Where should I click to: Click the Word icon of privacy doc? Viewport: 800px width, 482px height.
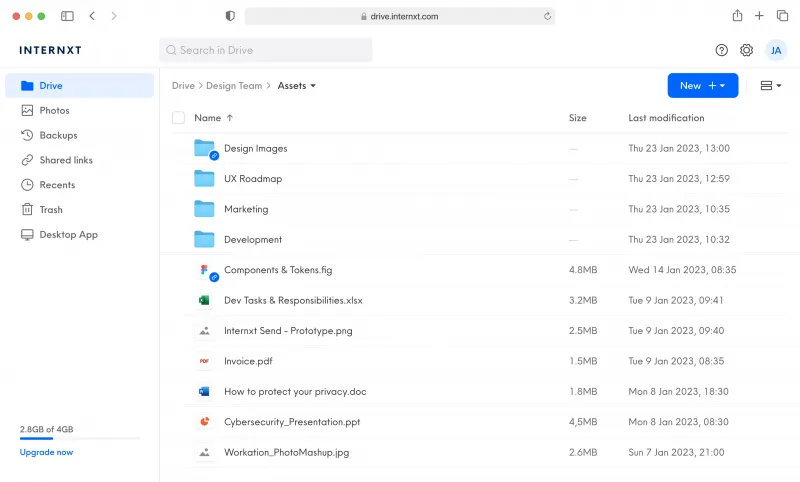point(204,391)
